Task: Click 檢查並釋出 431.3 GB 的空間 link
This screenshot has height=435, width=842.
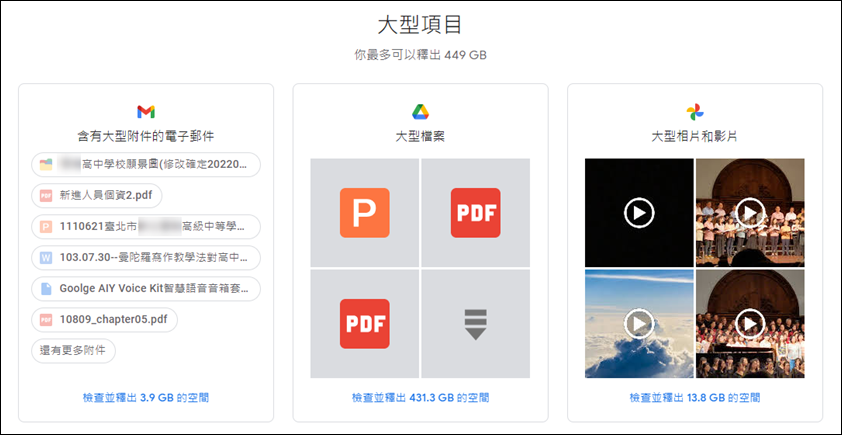Action: (x=420, y=398)
